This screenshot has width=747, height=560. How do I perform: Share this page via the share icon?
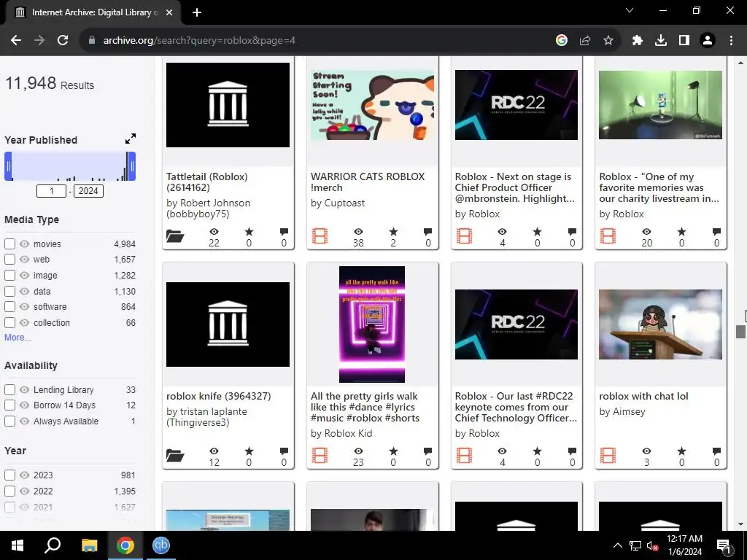585,41
